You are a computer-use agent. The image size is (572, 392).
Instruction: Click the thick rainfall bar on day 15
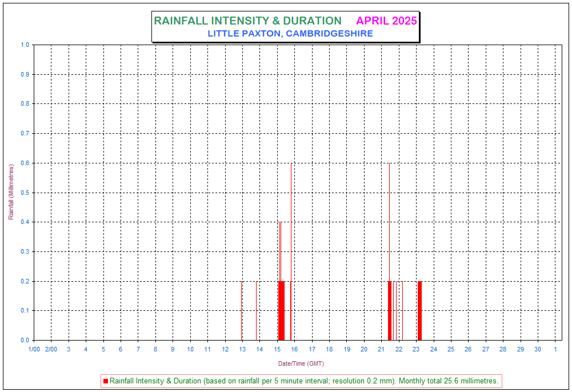(x=282, y=311)
